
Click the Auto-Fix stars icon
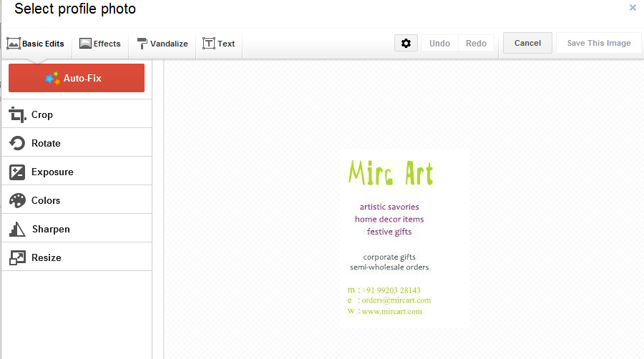[x=52, y=78]
